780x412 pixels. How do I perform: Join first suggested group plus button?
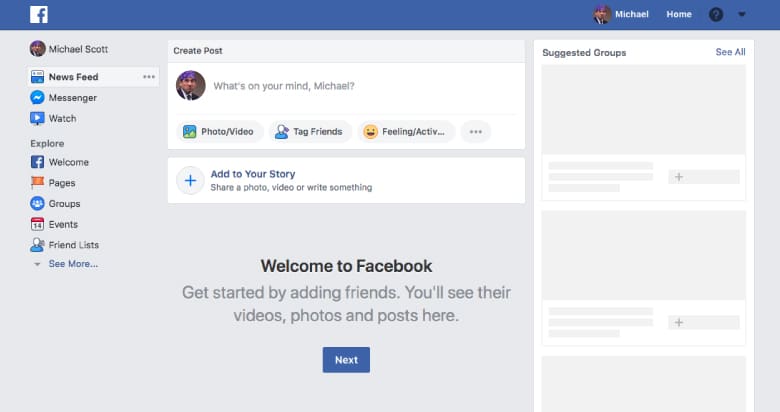pyautogui.click(x=704, y=177)
